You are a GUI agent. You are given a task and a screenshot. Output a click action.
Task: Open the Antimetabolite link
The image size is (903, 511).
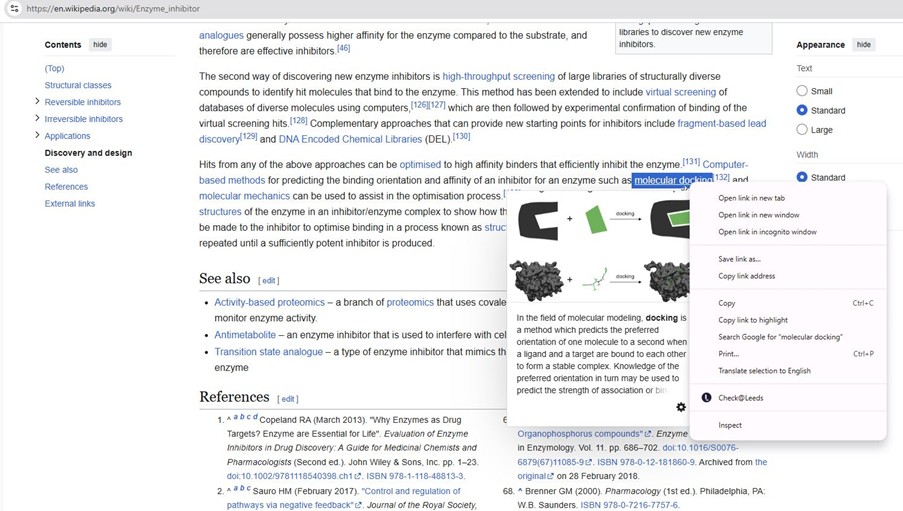pyautogui.click(x=245, y=335)
